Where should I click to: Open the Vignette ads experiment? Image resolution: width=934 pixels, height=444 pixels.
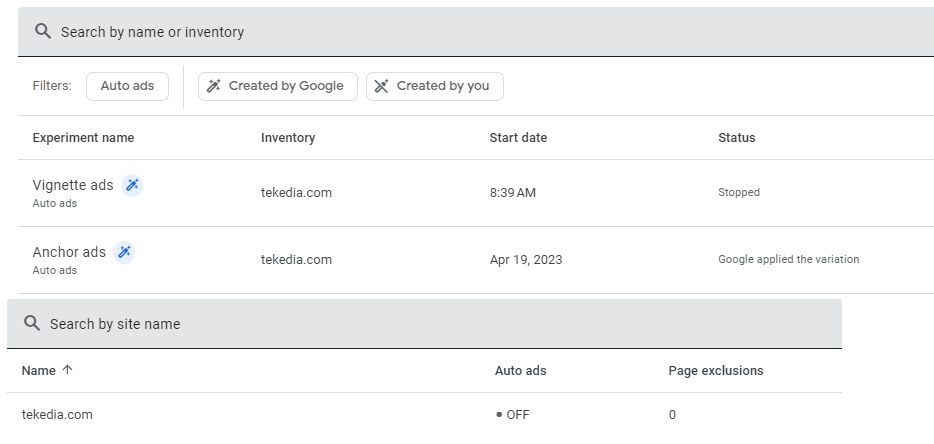point(73,185)
